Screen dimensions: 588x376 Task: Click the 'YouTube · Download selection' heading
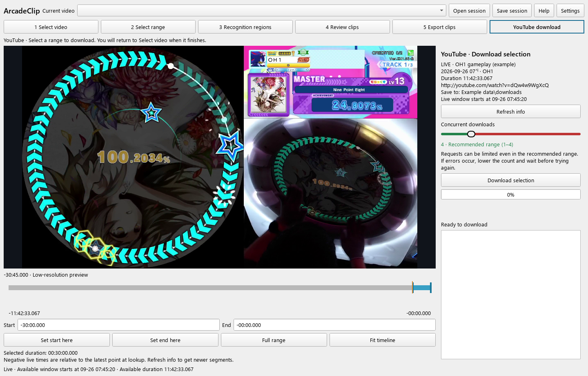[486, 54]
